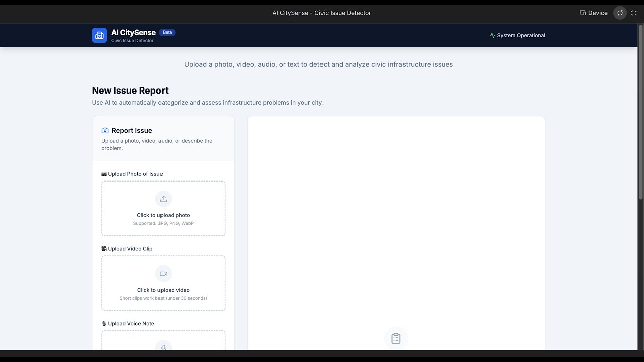Click the clipboard icon in results panel

(x=396, y=338)
